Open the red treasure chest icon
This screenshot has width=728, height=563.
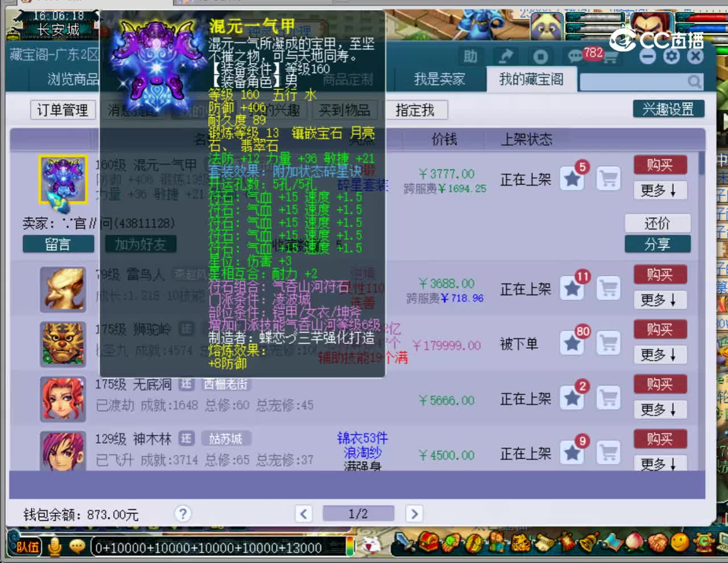[x=429, y=542]
